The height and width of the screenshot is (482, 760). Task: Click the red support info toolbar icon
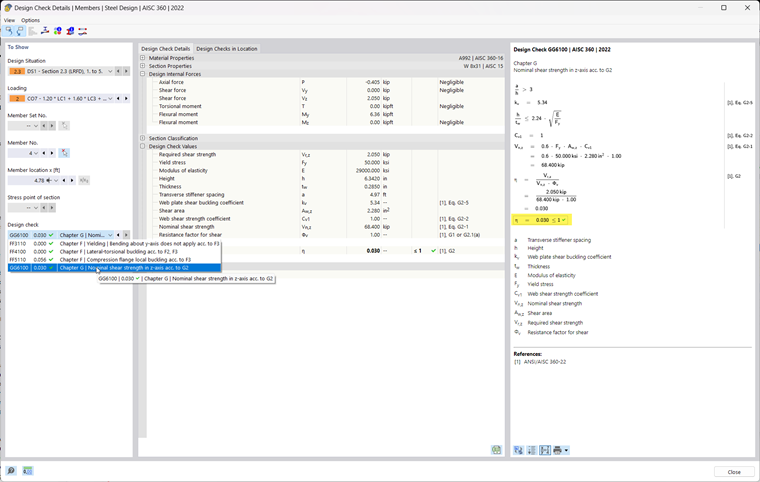point(70,31)
